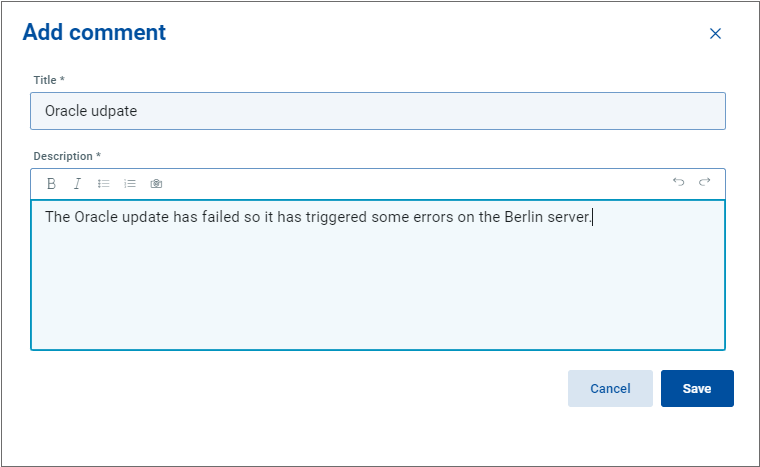This screenshot has height=467, width=760.
Task: Redo the last undone edit
Action: tap(705, 183)
